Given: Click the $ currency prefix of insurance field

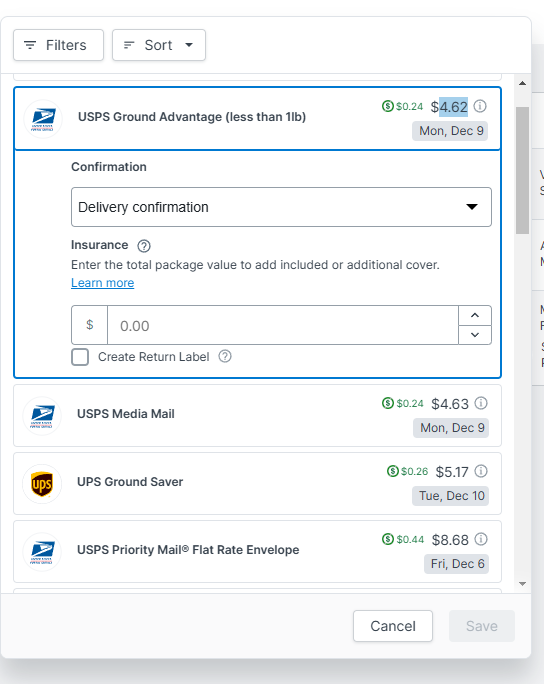Looking at the screenshot, I should (89, 325).
